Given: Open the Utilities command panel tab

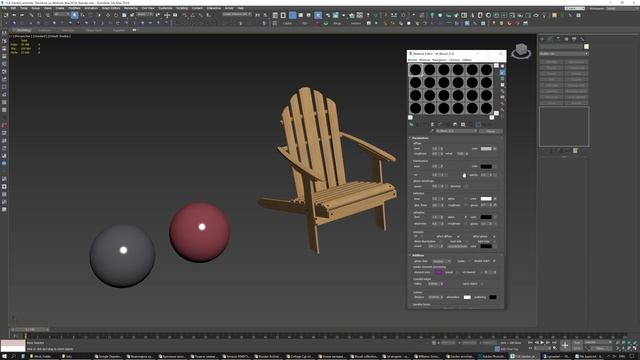Looking at the screenshot, I should [582, 39].
